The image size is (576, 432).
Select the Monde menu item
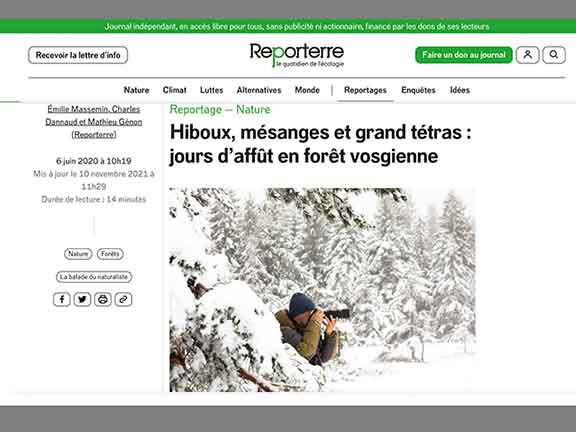point(307,90)
